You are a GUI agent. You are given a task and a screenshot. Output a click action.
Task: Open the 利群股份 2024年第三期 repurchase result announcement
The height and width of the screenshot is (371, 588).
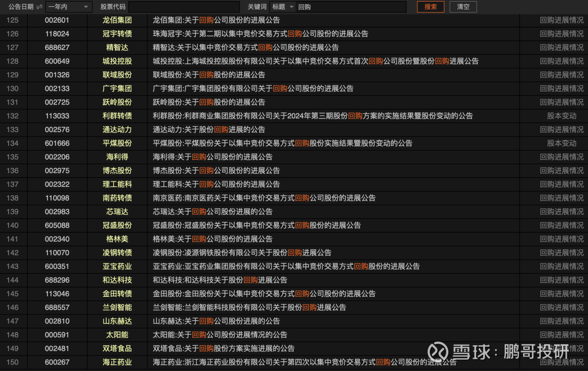(312, 116)
